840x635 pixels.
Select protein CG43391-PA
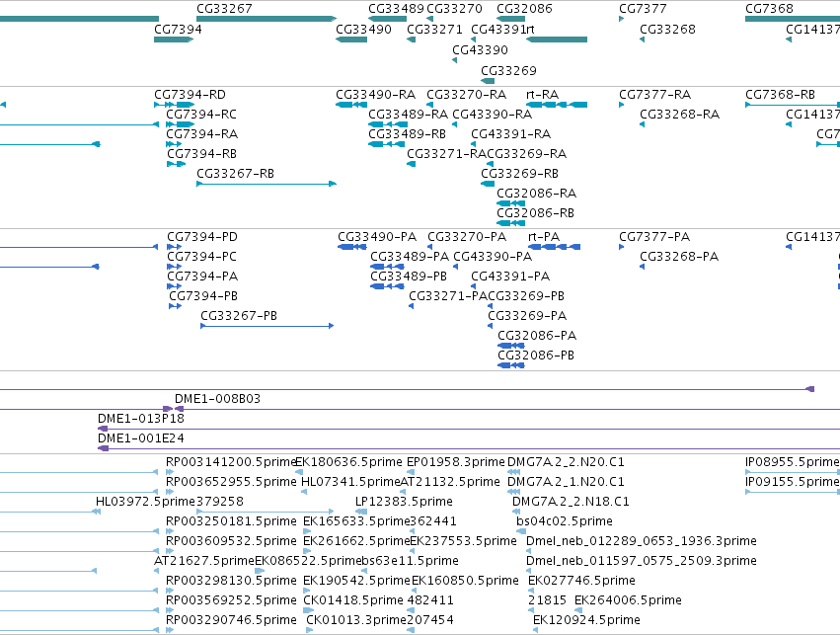[x=510, y=278]
